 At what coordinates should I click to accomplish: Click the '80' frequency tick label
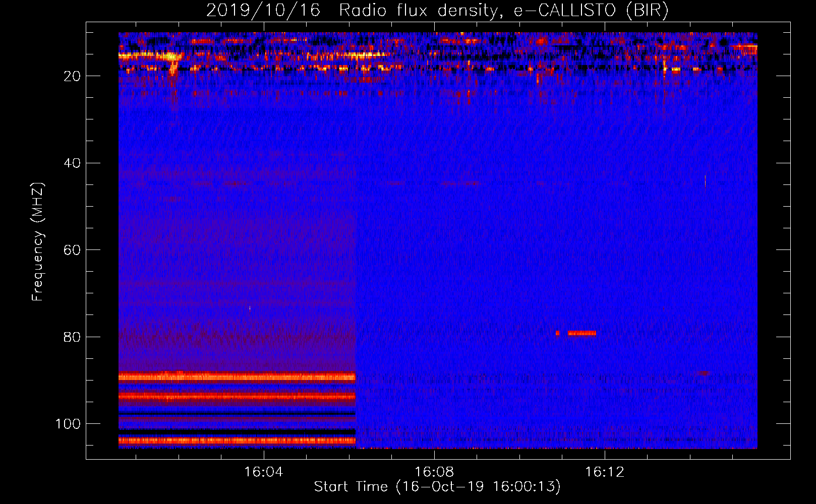73,337
